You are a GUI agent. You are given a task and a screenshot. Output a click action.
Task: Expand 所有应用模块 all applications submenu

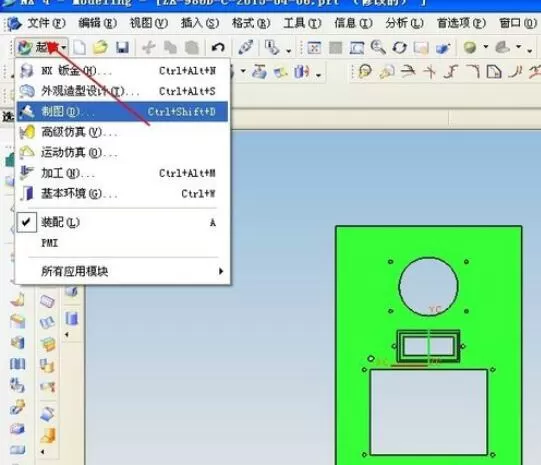(x=122, y=271)
